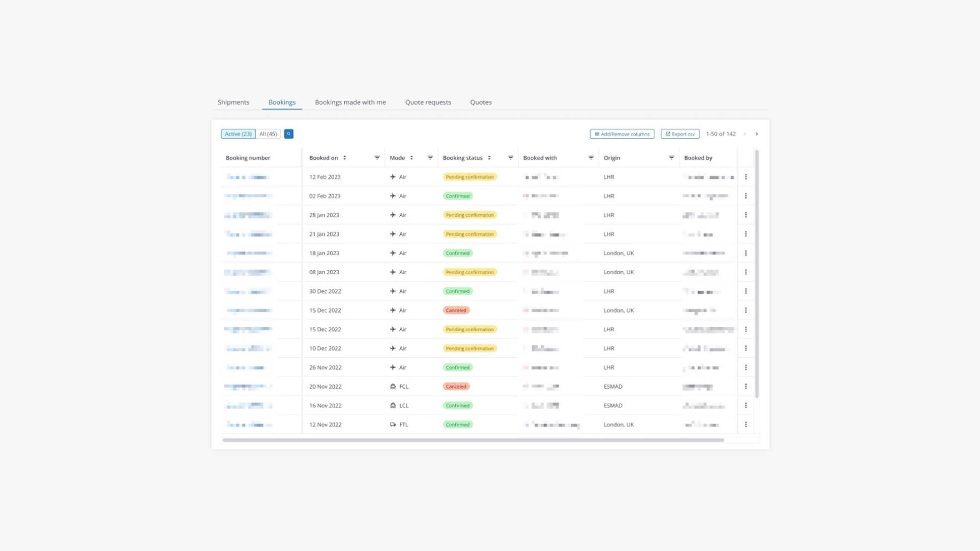
Task: Switch to Bookings made with me tab
Action: pos(350,102)
